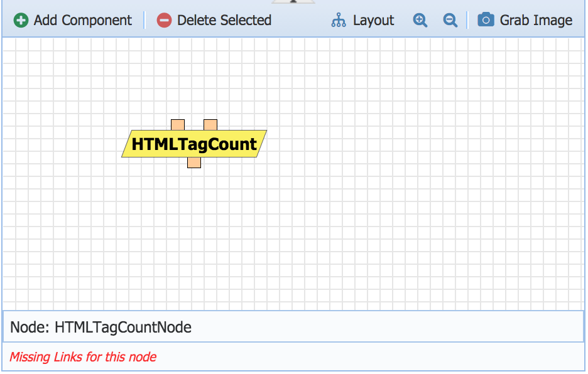Screen dimensions: 588x374
Task: Click the Layout hierarchy tree icon
Action: (x=339, y=21)
